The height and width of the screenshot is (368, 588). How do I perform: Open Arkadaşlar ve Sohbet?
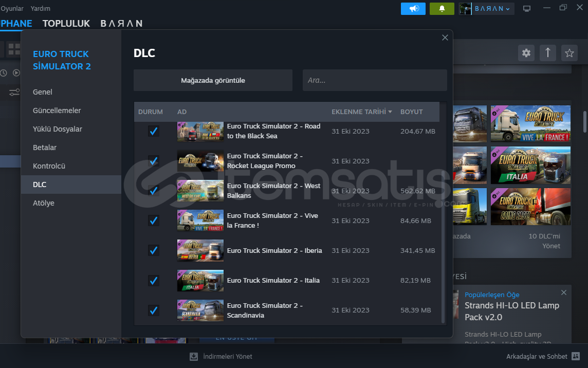pyautogui.click(x=537, y=356)
